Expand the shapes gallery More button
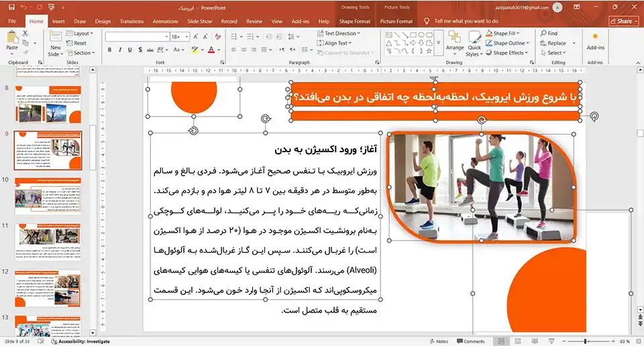 pyautogui.click(x=439, y=43)
